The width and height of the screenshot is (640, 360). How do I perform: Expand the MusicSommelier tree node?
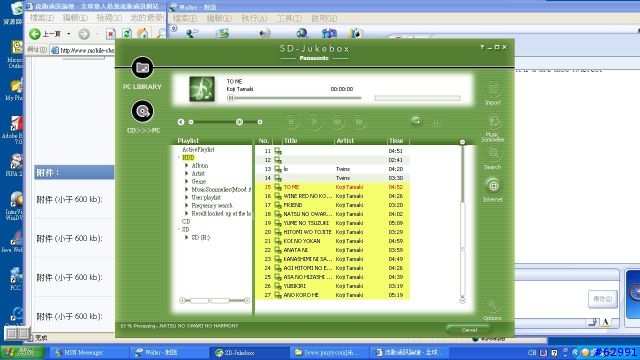pyautogui.click(x=187, y=189)
